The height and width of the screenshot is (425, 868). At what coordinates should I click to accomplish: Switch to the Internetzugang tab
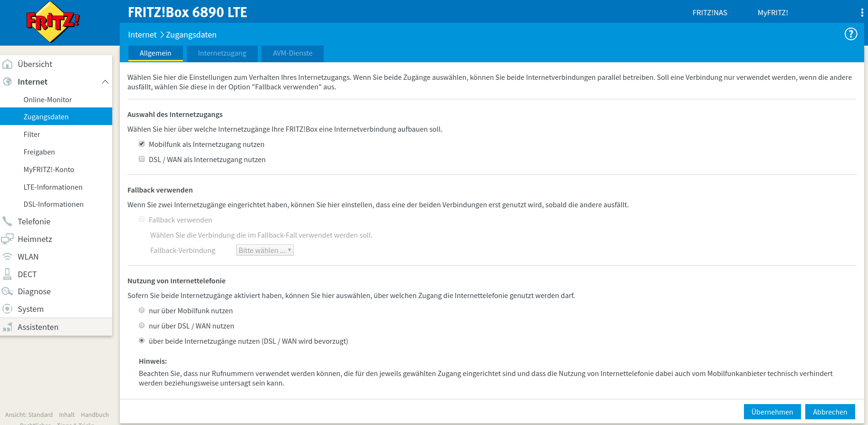point(222,53)
